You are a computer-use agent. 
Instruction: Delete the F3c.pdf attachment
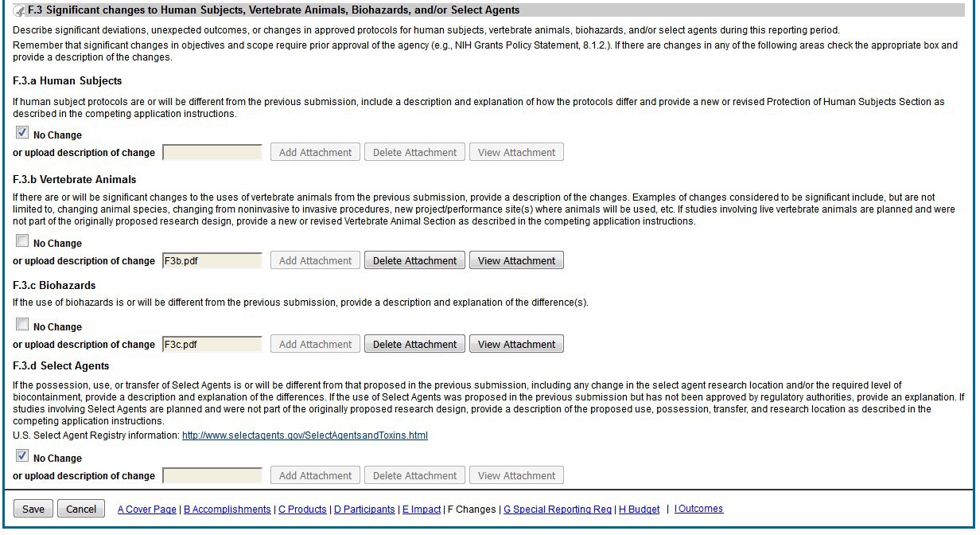tap(414, 345)
